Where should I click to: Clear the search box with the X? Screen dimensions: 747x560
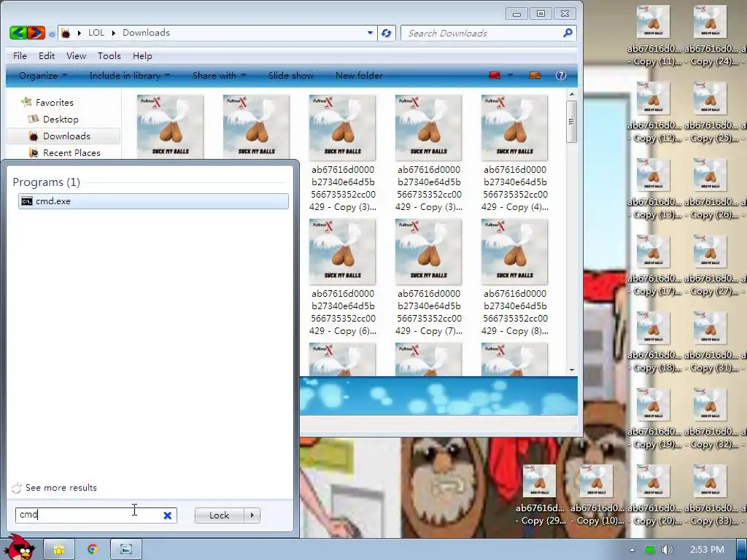[168, 516]
